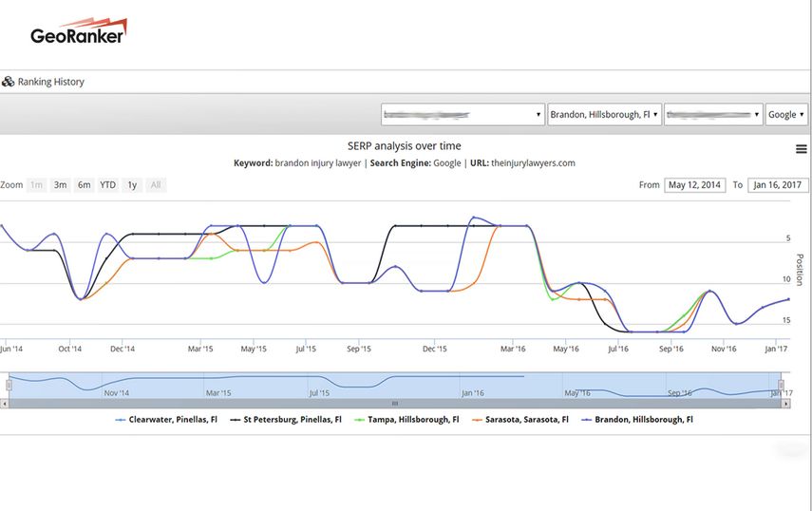
Task: Click the navigator left range handle
Action: [9, 386]
